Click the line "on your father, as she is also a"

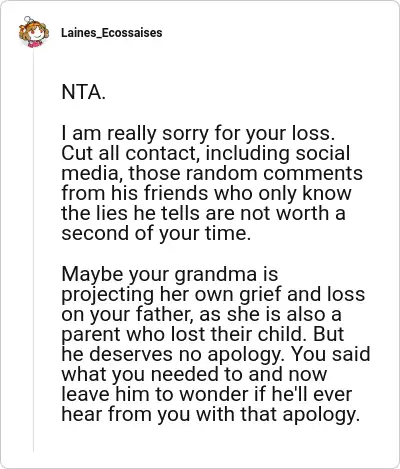201,314
